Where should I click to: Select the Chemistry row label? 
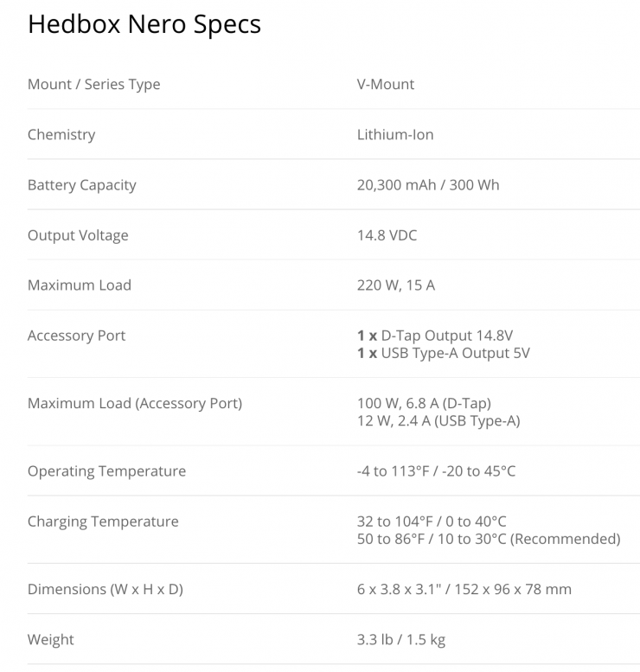[x=61, y=135]
